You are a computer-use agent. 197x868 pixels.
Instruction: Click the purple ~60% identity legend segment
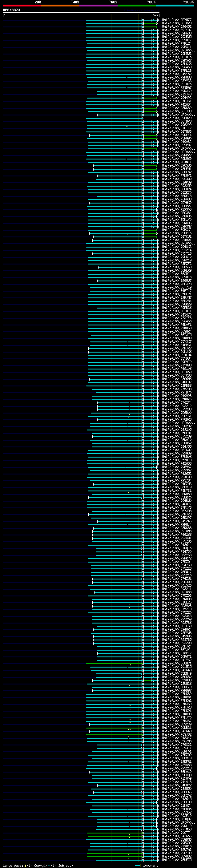99,6
